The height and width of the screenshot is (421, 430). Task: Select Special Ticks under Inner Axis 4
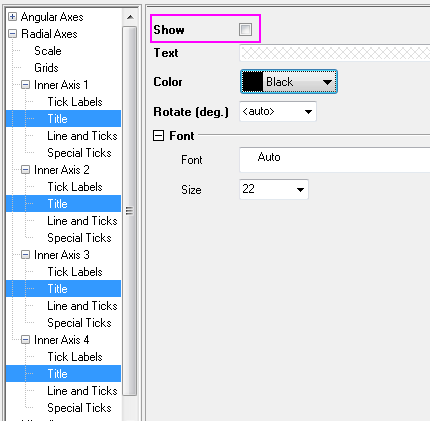point(79,408)
